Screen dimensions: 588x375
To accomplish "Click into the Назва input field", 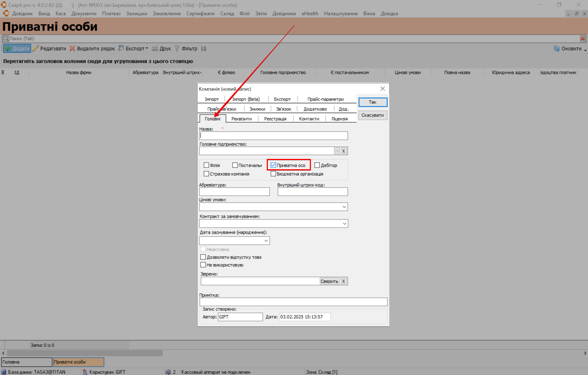I will pyautogui.click(x=273, y=136).
